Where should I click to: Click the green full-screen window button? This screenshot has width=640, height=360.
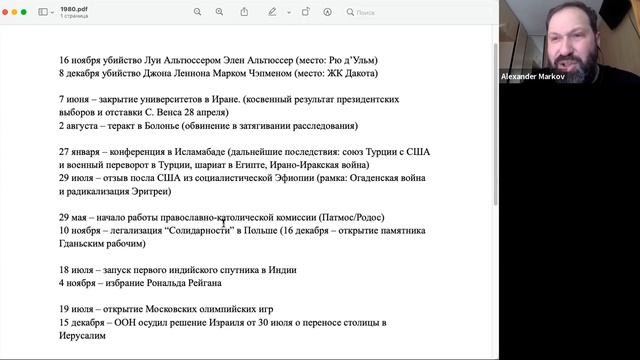24,12
